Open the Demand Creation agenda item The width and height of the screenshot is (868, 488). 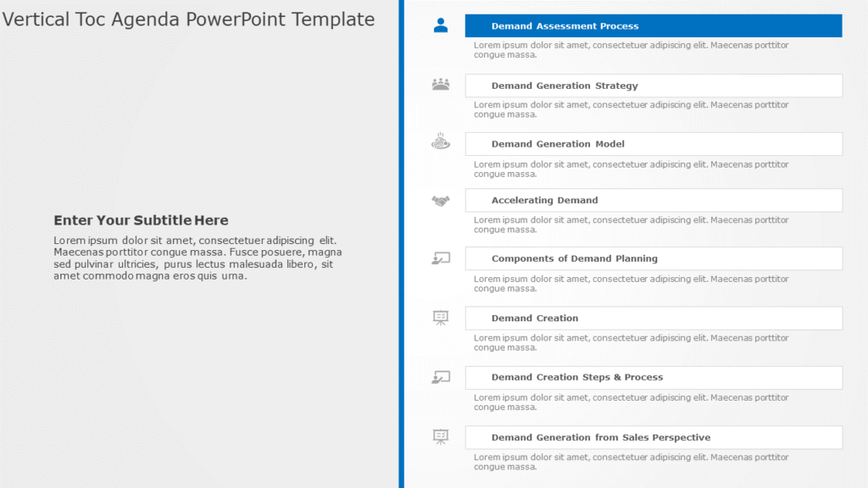pos(653,318)
